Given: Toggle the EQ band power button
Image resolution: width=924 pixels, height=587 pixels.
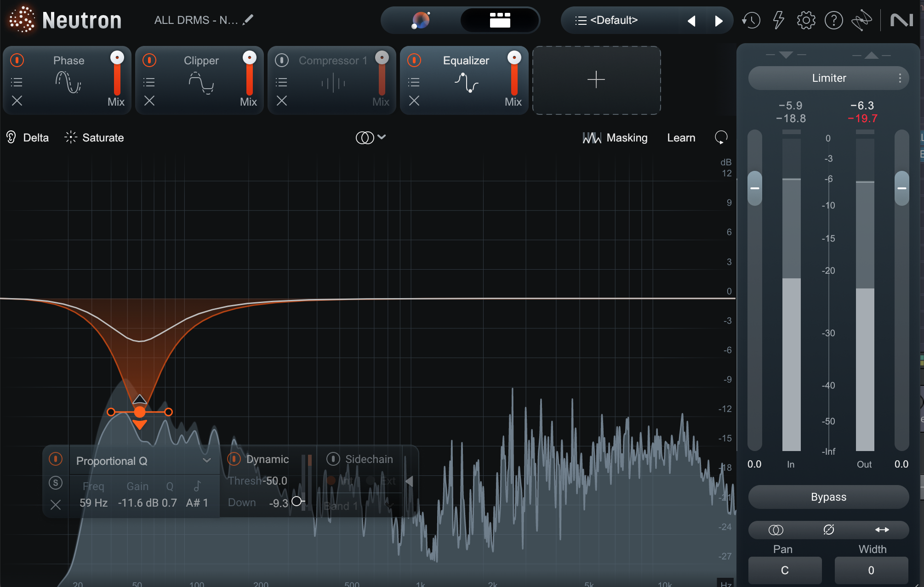Looking at the screenshot, I should pos(56,459).
